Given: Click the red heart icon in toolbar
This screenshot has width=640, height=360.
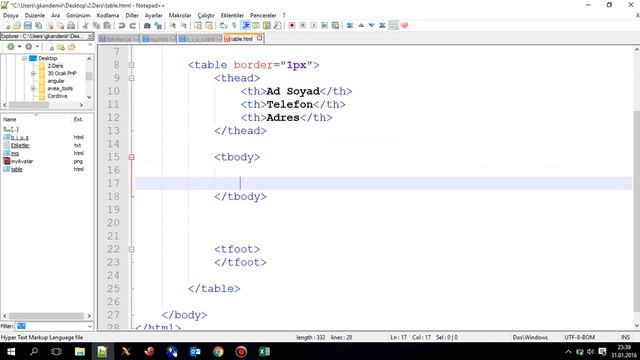Looking at the screenshot, I should (x=404, y=26).
